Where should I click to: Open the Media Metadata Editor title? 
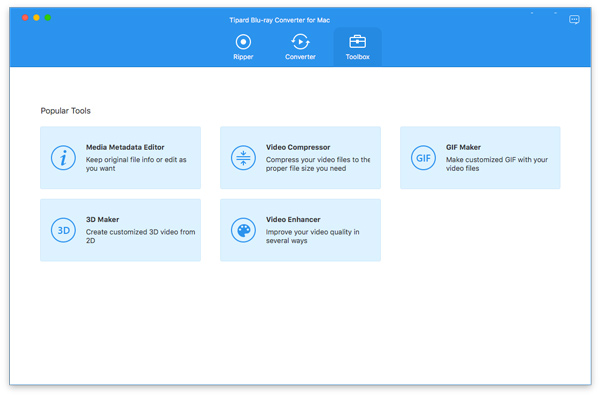click(125, 147)
